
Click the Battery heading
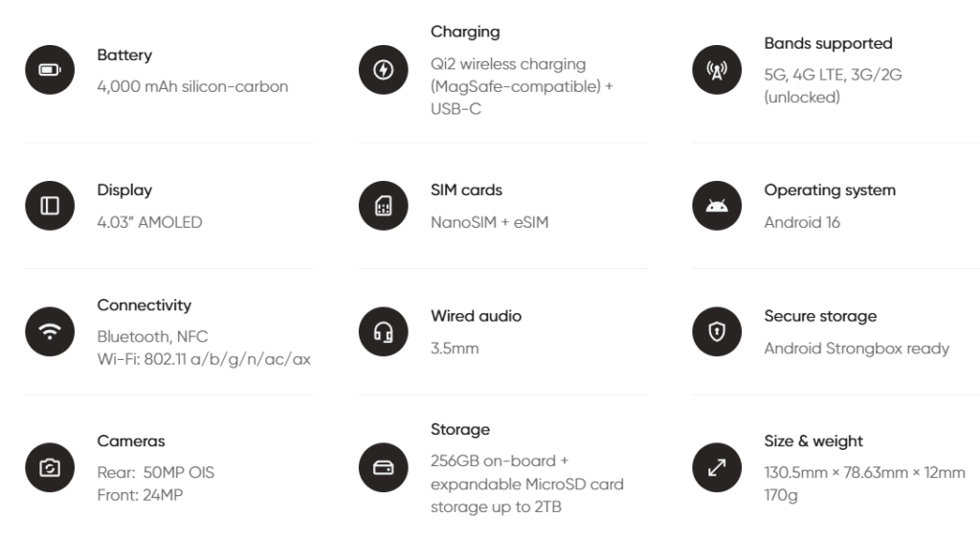point(124,55)
